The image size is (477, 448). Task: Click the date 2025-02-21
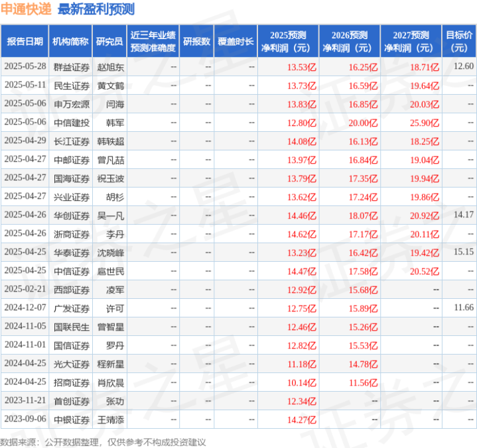[x=25, y=289]
